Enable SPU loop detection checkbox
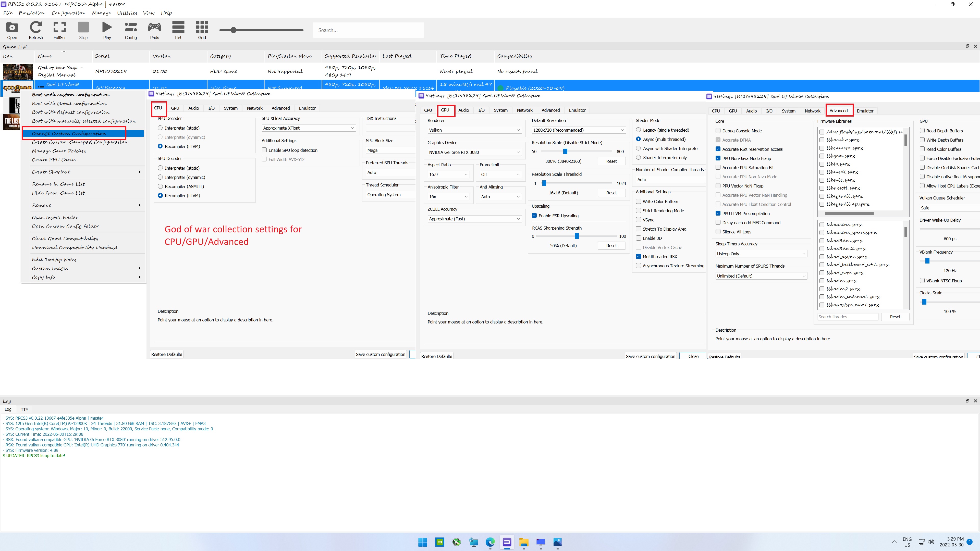This screenshot has height=551, width=980. pyautogui.click(x=264, y=150)
